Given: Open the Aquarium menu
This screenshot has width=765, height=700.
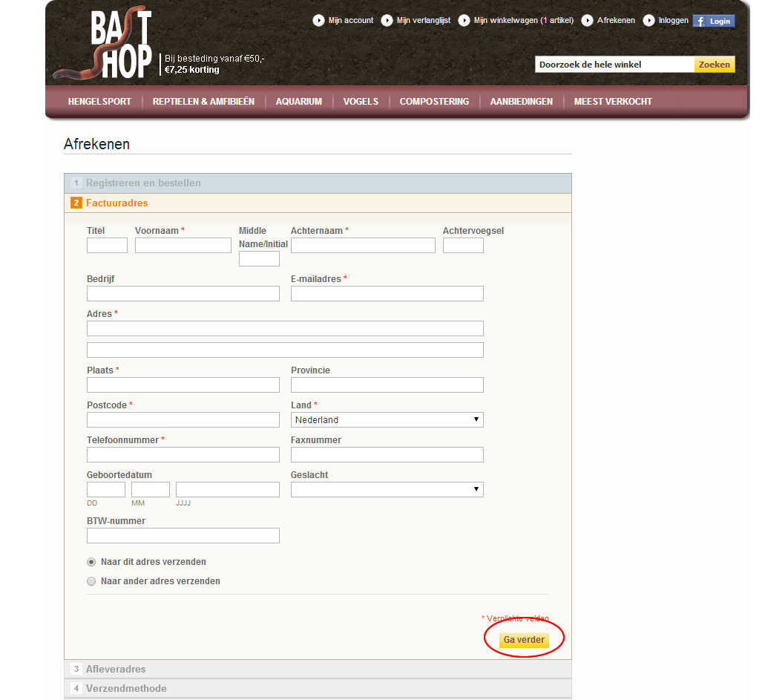Looking at the screenshot, I should (x=298, y=102).
